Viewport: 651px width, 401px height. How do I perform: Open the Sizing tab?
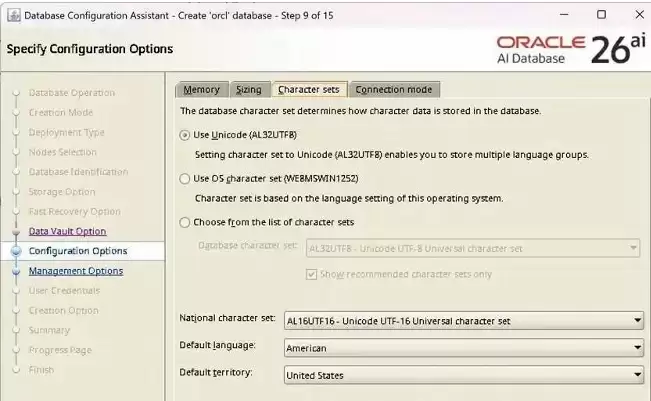click(249, 90)
